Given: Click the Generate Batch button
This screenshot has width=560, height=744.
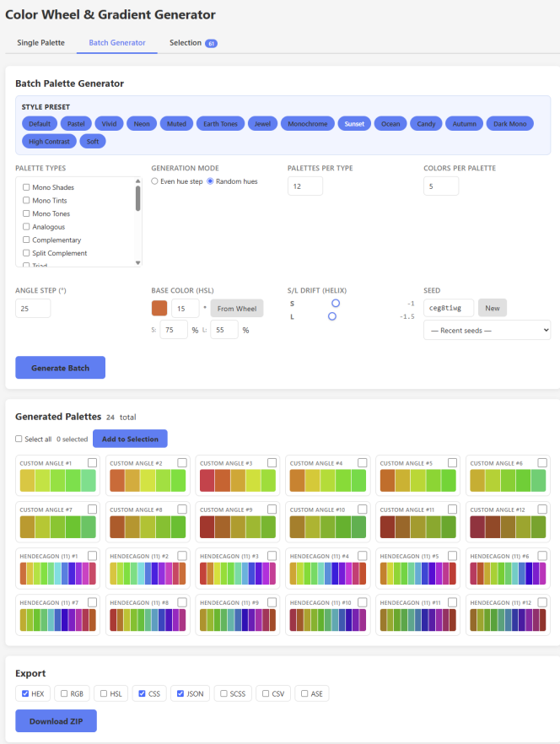Looking at the screenshot, I should [60, 368].
